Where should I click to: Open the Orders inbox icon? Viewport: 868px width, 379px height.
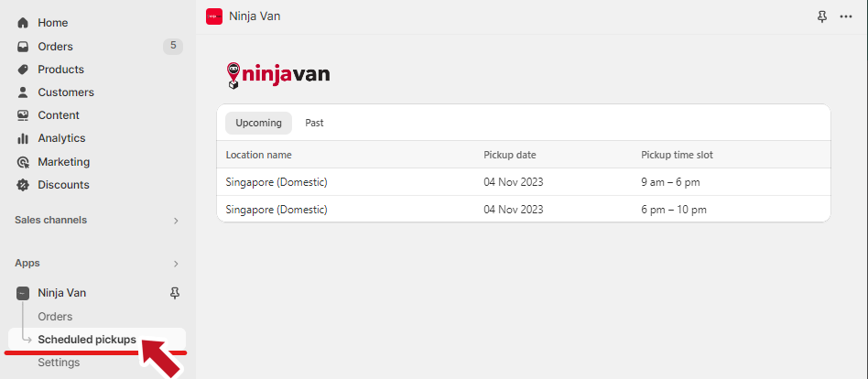(24, 47)
